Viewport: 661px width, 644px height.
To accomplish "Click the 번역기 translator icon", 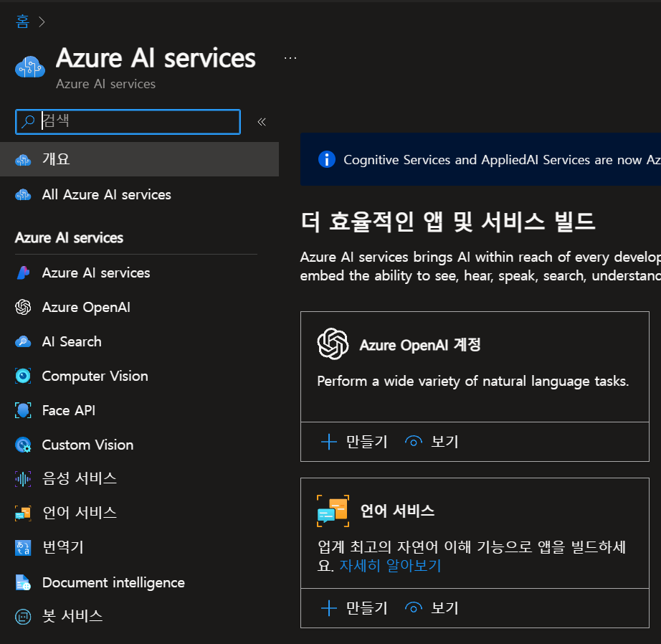I will [x=23, y=548].
